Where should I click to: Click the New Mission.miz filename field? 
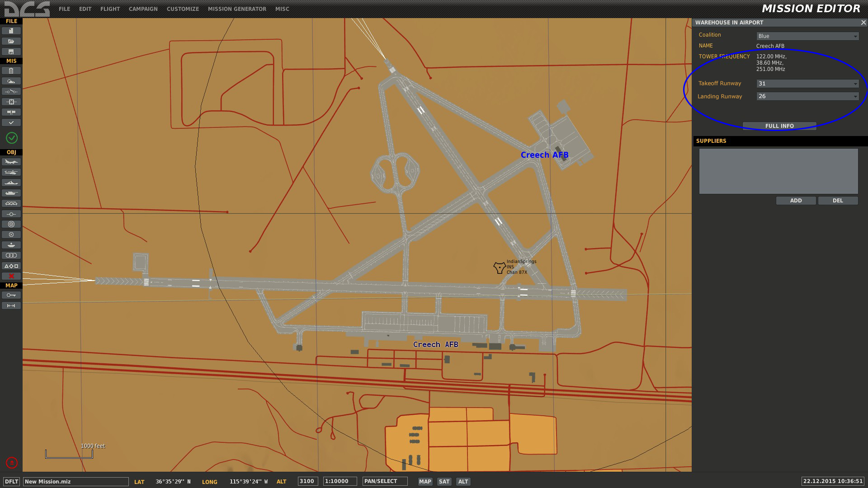pos(76,482)
